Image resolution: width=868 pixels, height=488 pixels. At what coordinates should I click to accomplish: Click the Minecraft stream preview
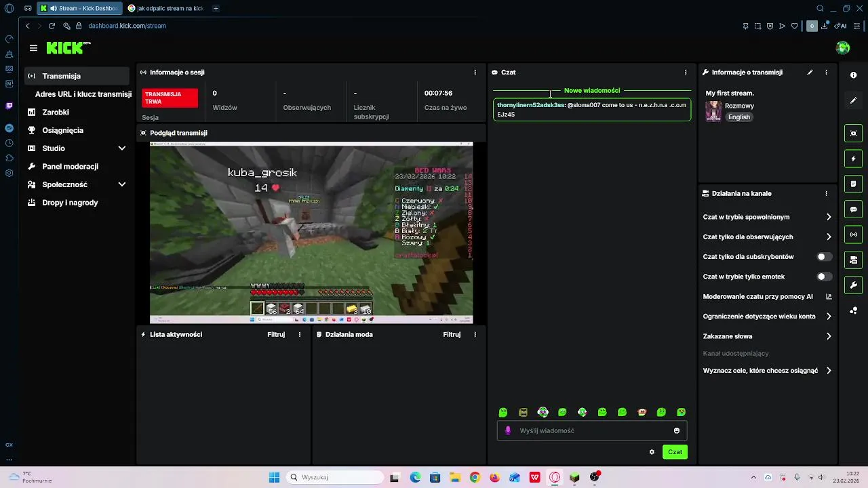(311, 232)
